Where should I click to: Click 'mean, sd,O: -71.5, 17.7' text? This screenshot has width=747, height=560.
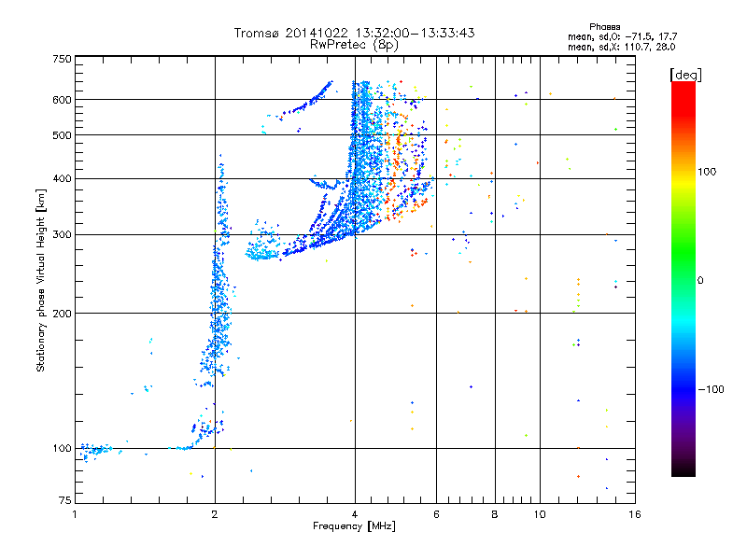point(622,36)
